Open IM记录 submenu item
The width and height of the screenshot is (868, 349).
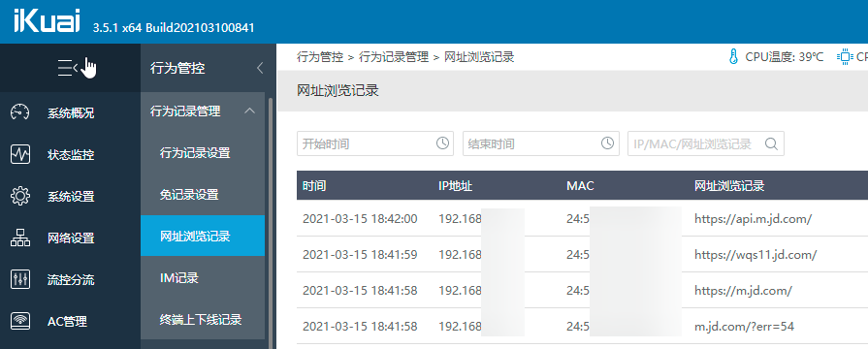pyautogui.click(x=203, y=277)
